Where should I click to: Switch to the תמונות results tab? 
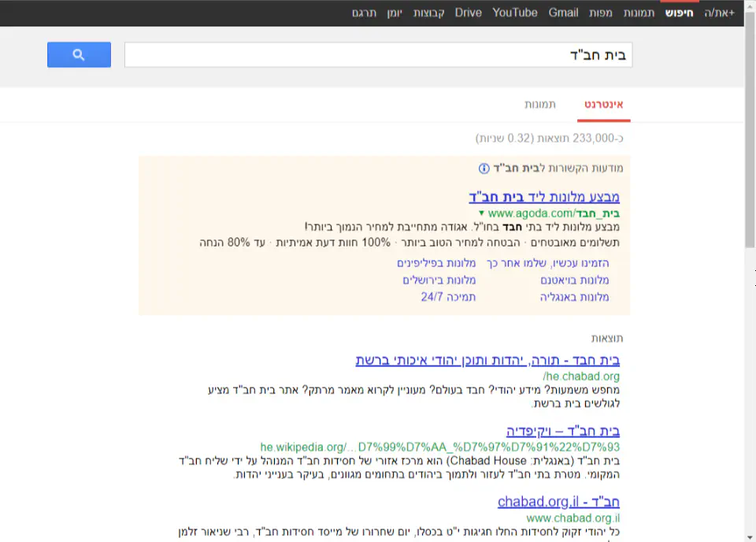tap(541, 105)
